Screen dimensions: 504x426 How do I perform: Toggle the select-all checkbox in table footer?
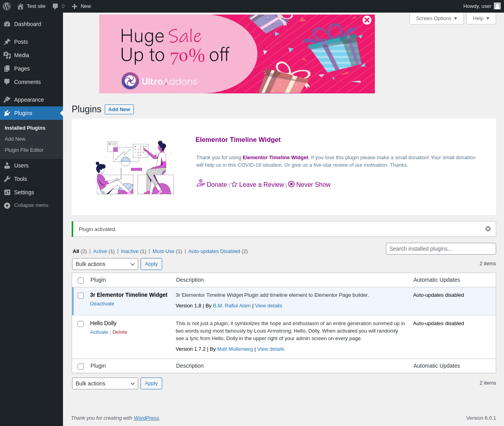[x=81, y=366]
